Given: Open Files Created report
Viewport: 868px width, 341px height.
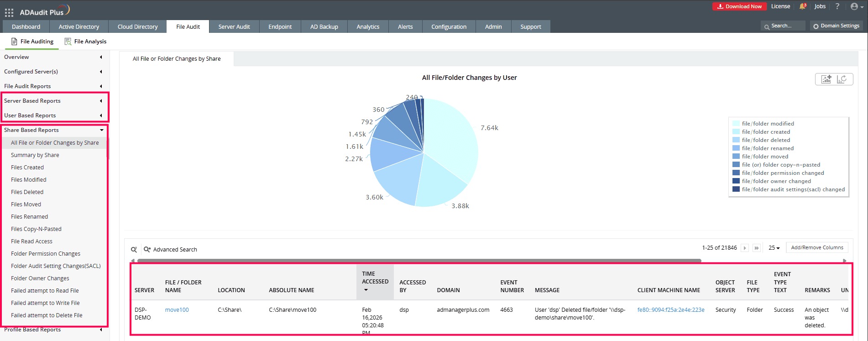Looking at the screenshot, I should point(27,168).
